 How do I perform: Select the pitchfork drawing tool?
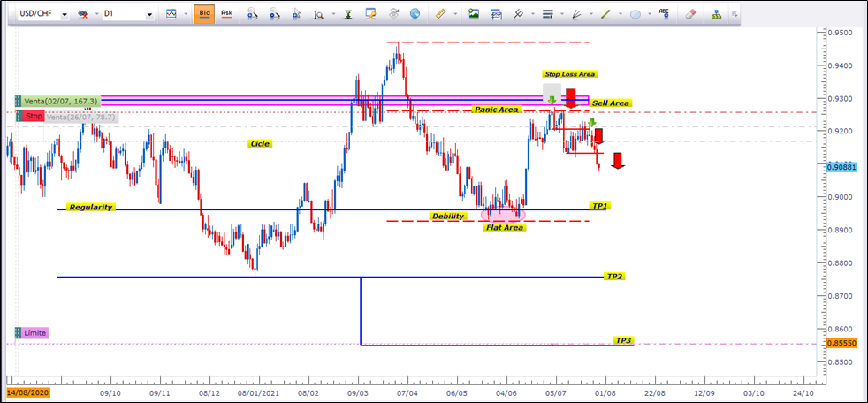519,15
